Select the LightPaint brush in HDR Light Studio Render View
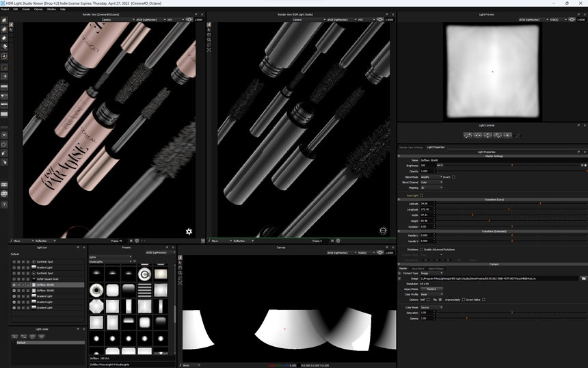The image size is (588, 368). click(209, 25)
